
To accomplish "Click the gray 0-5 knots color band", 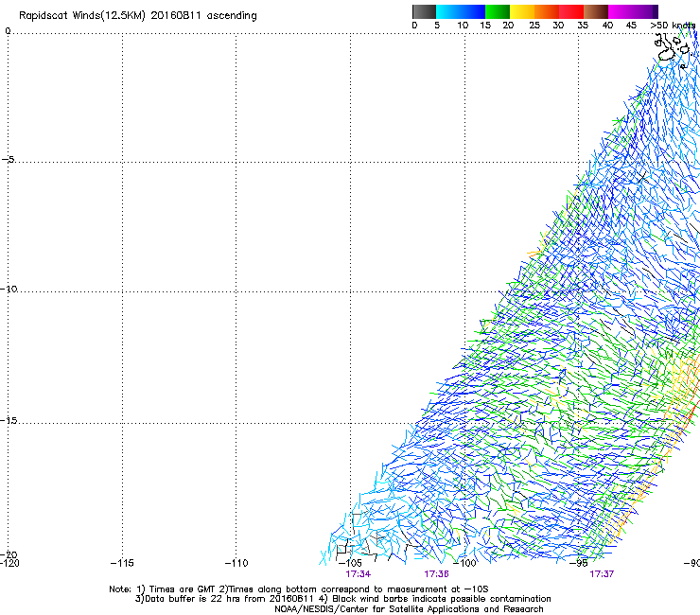I will (x=424, y=11).
